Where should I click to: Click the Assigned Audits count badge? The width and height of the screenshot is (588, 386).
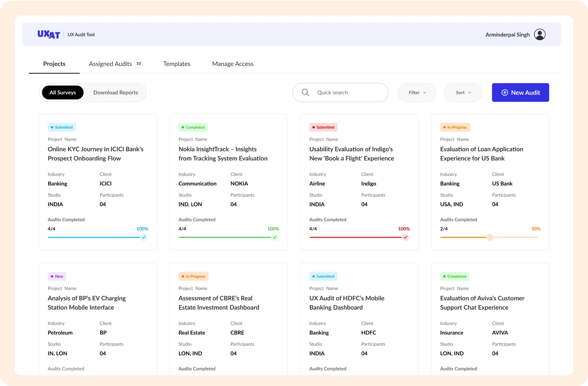tap(139, 64)
